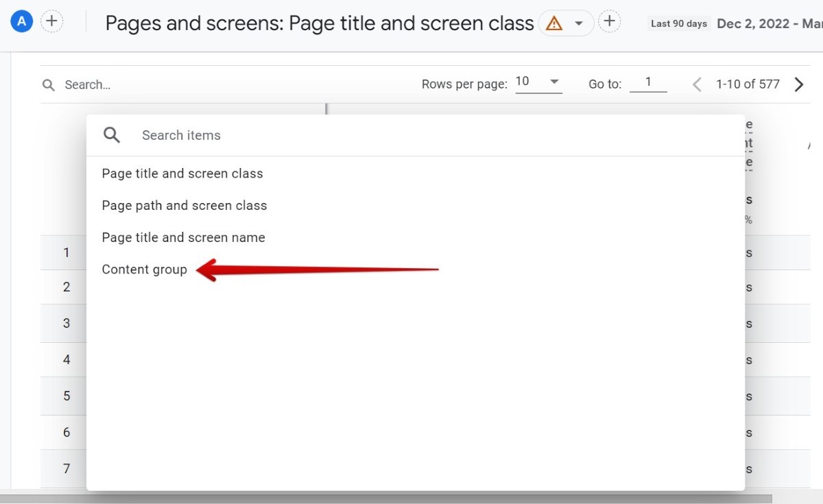Open the 'Last 90 days' date range
This screenshot has width=823, height=504.
[678, 23]
